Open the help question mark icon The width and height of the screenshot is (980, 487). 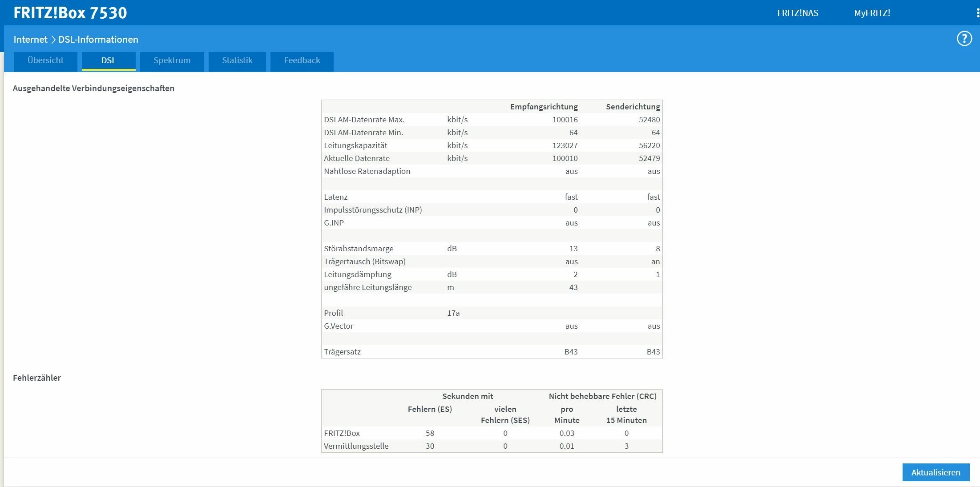[964, 39]
